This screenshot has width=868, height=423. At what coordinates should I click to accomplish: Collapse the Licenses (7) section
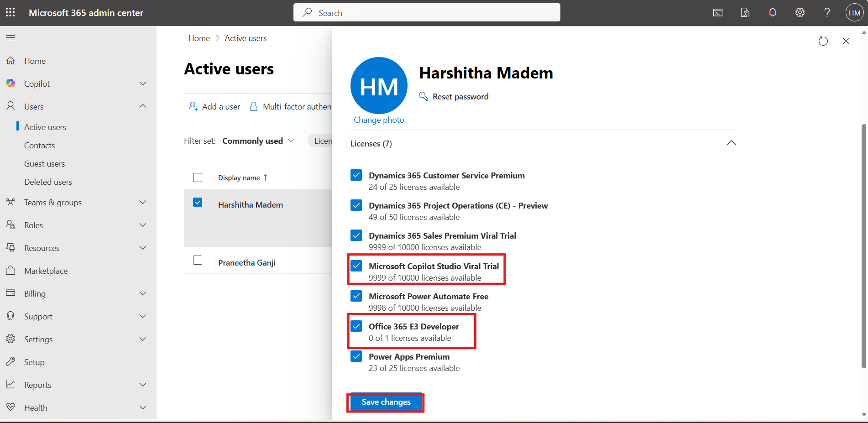pyautogui.click(x=731, y=143)
